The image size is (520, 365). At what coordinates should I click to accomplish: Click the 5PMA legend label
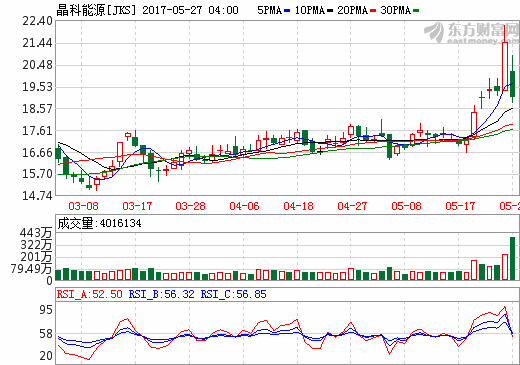click(269, 10)
